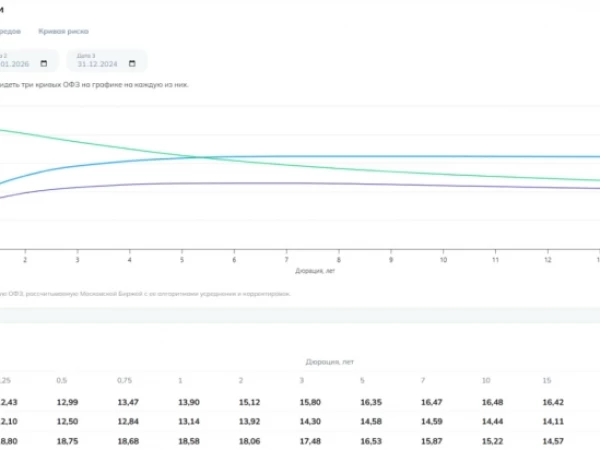The height and width of the screenshot is (450, 600).
Task: Click the table cell showing 16,35
Action: click(x=371, y=403)
